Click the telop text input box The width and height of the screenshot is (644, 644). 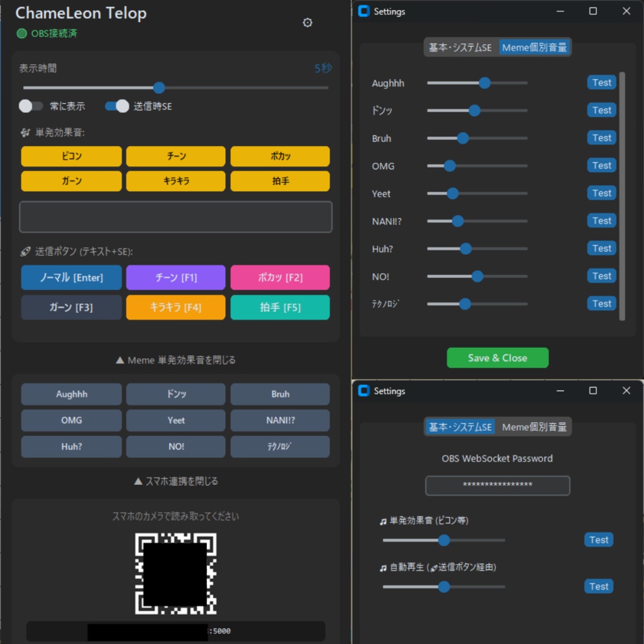[x=176, y=217]
